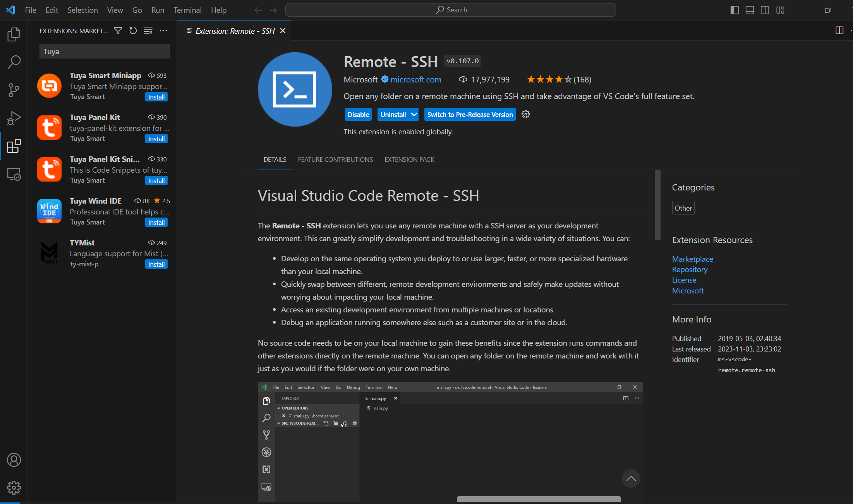Customize layout from title bar icon
The width and height of the screenshot is (853, 504).
[x=780, y=10]
